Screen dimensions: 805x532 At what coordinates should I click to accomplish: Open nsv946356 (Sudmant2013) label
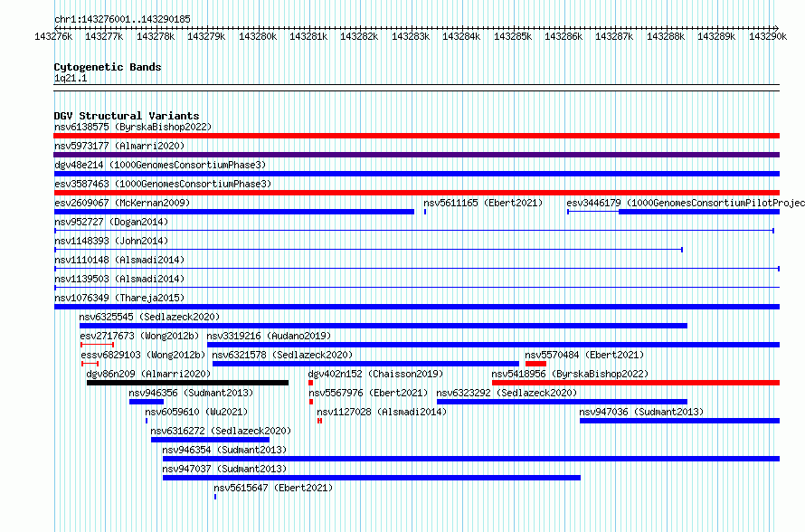point(191,393)
